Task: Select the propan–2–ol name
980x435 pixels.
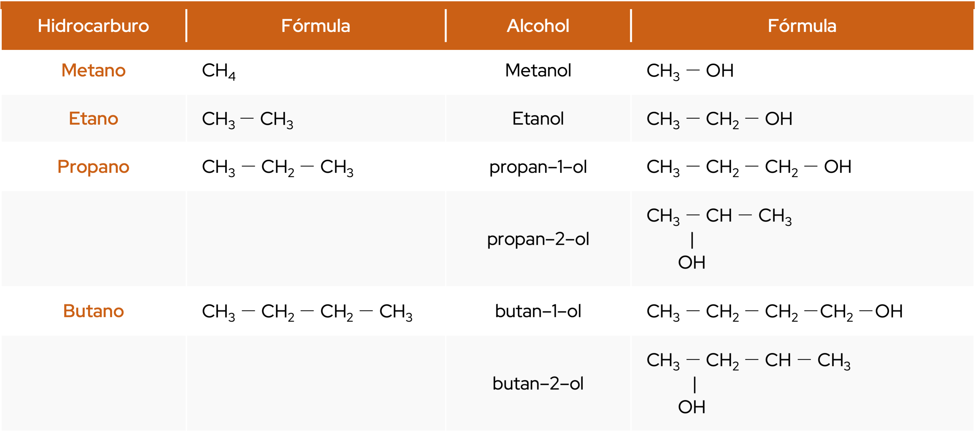Action: (538, 239)
